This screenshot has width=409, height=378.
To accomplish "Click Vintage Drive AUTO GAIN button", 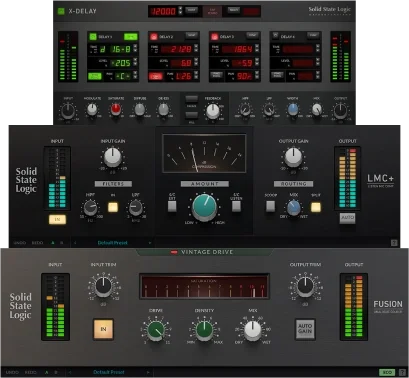I will 305,329.
